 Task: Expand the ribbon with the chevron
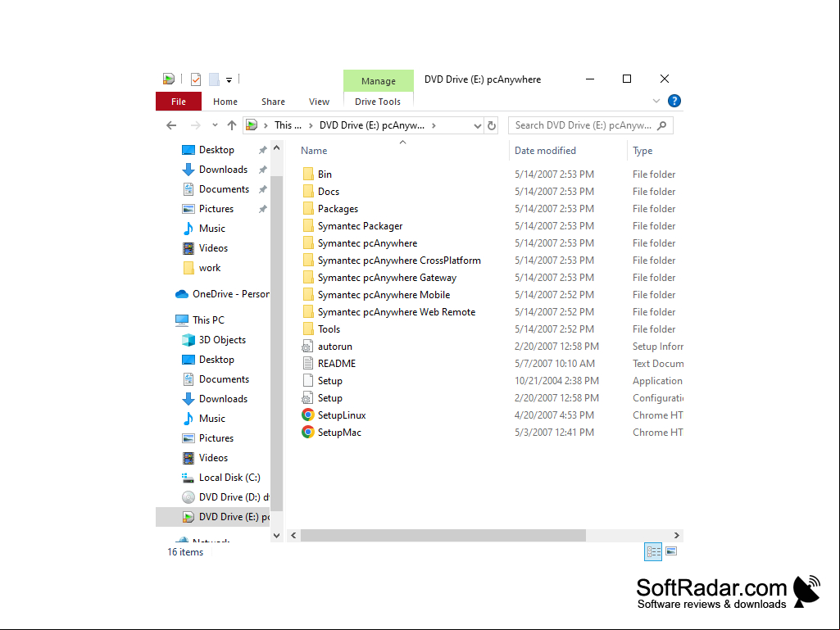click(656, 101)
